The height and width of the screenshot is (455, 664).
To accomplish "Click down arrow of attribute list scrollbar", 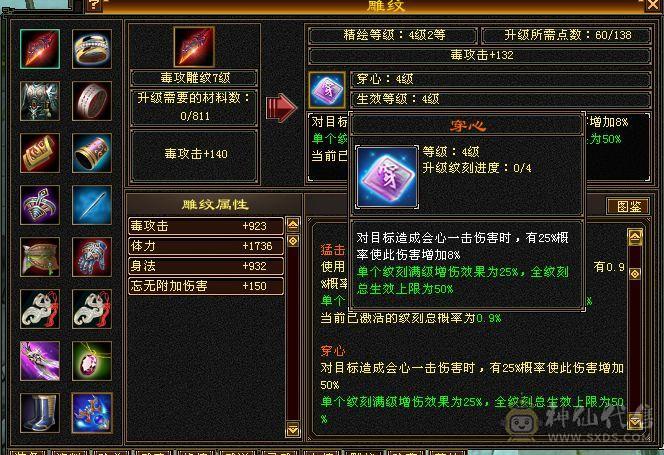I will 293,429.
